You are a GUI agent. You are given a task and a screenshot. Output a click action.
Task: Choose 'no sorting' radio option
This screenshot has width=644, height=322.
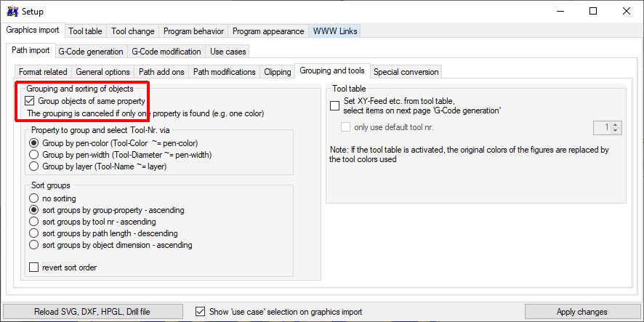(34, 198)
